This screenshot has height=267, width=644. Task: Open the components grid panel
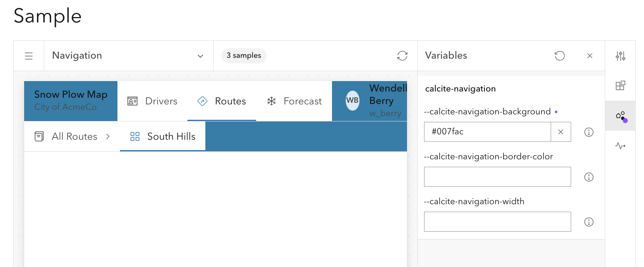(620, 85)
